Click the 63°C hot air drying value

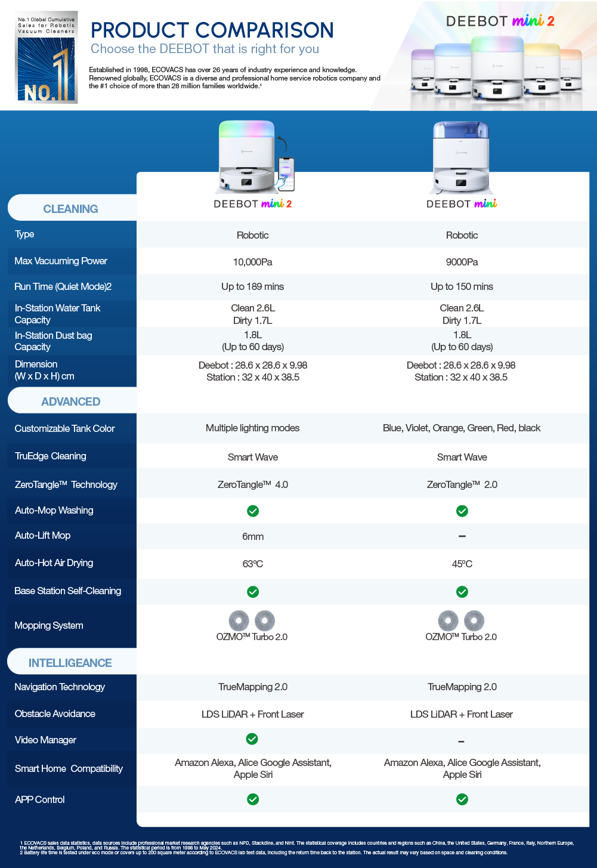point(253,564)
